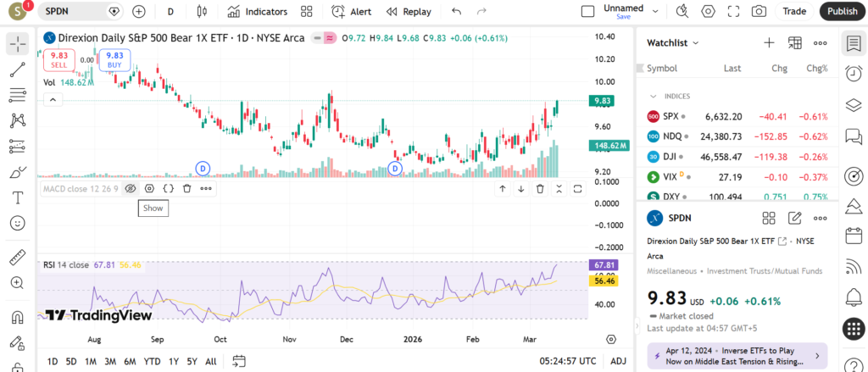Select the YTD time range
This screenshot has height=372, width=868.
[152, 361]
